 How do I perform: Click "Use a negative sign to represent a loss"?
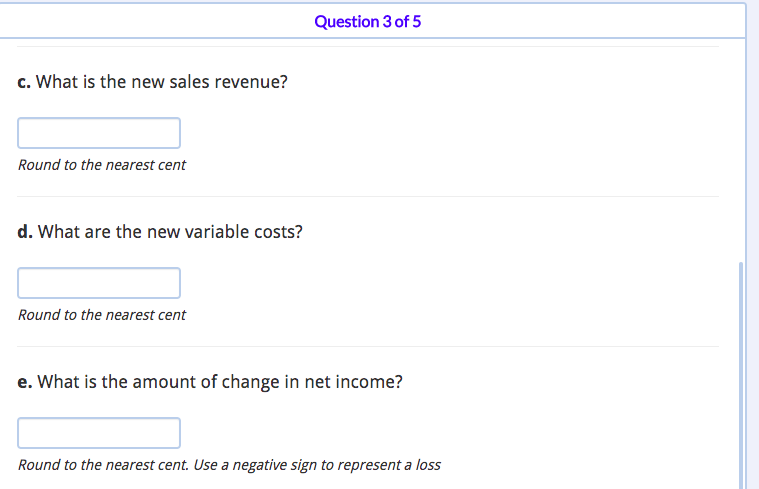[317, 465]
